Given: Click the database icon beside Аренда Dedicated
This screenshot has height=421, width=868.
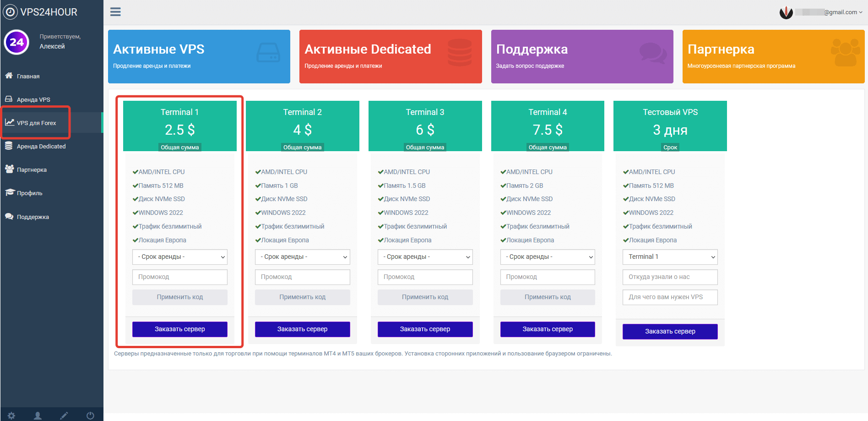Looking at the screenshot, I should (x=9, y=146).
